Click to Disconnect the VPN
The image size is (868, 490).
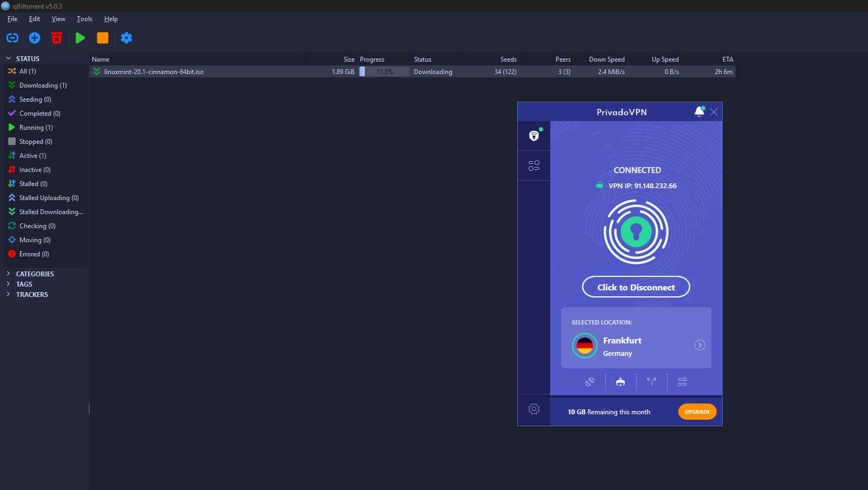[x=636, y=287]
